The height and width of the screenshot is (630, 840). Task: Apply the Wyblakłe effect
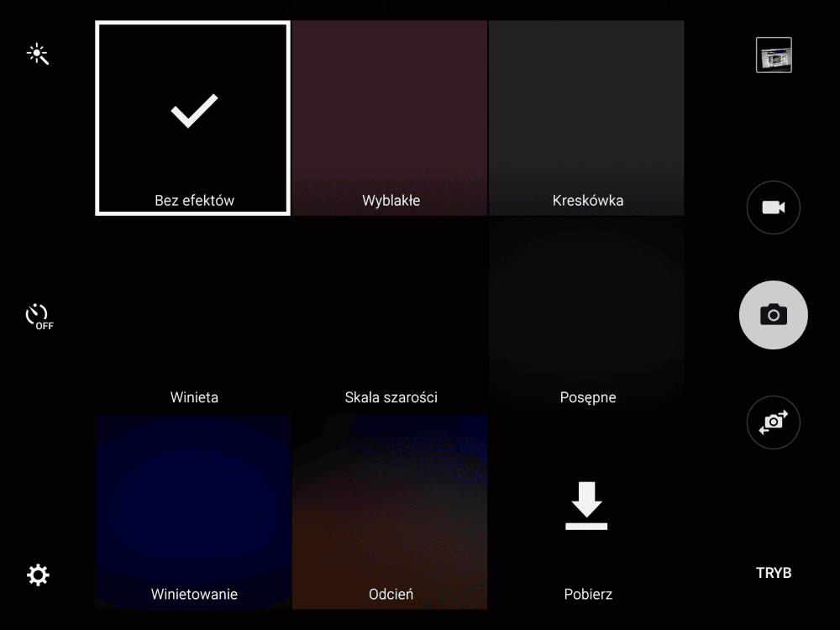point(390,118)
